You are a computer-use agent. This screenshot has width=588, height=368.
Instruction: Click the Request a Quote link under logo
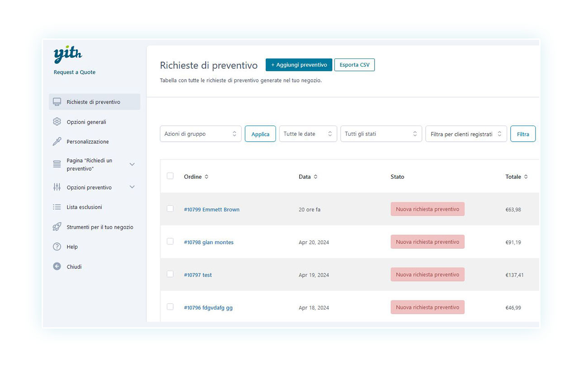75,72
